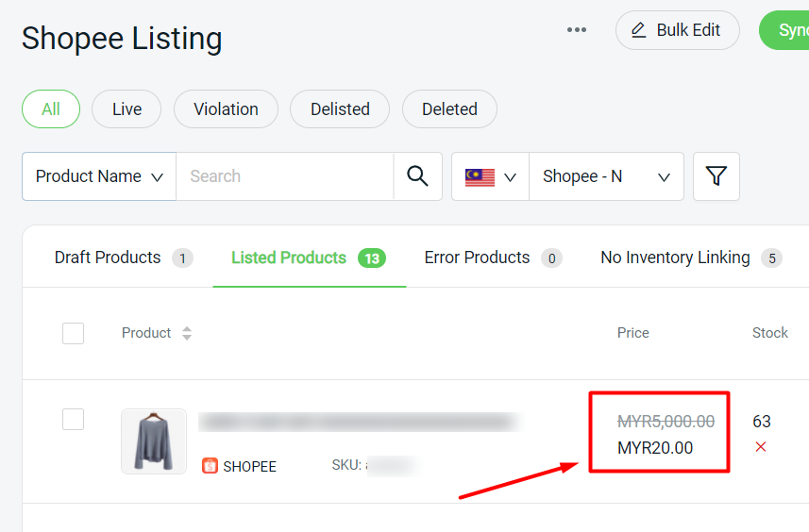Click the green Sync button

coord(784,30)
